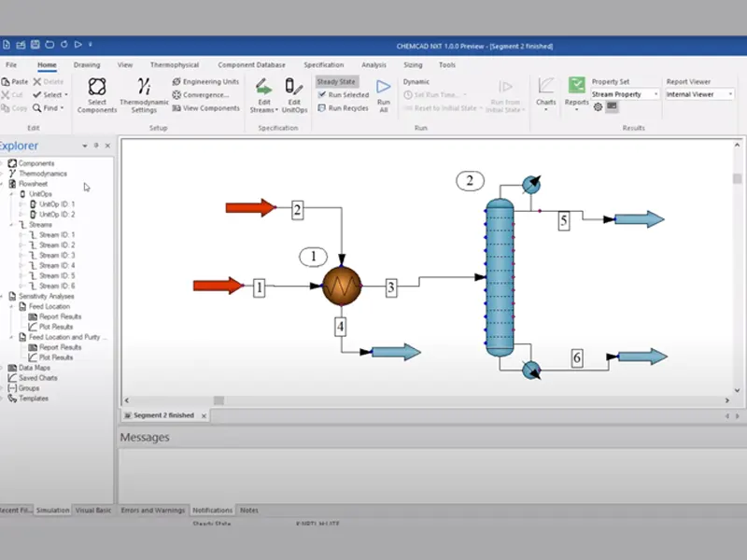The width and height of the screenshot is (747, 560).
Task: Open Explorer panel options arrow
Action: tap(85, 146)
